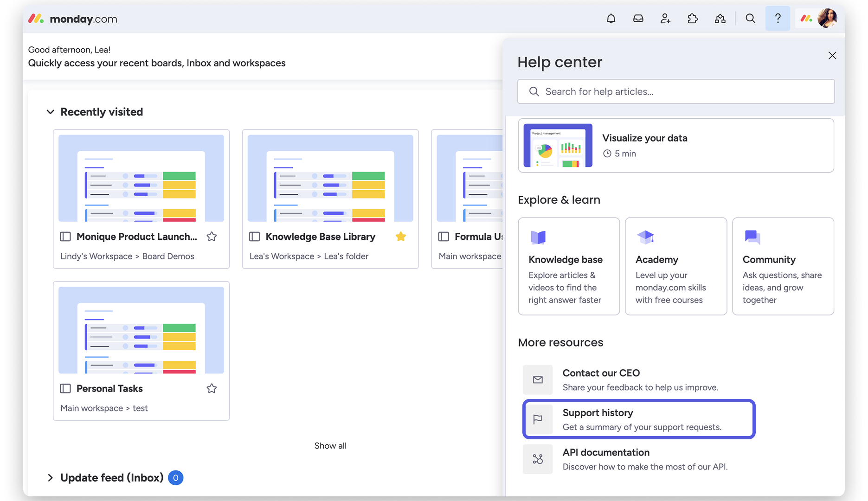868x501 pixels.
Task: Click the 'Lea's Workspace > Lea's folder' path
Action: click(x=309, y=256)
